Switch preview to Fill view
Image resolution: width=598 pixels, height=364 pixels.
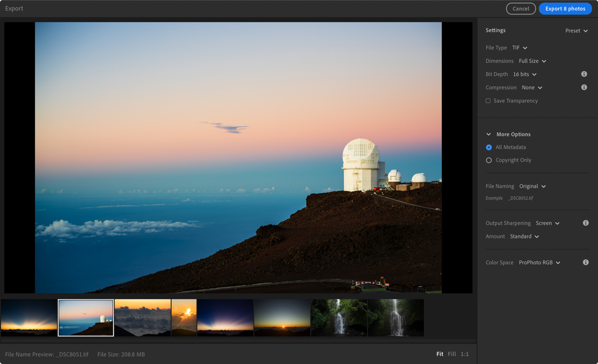click(x=452, y=354)
